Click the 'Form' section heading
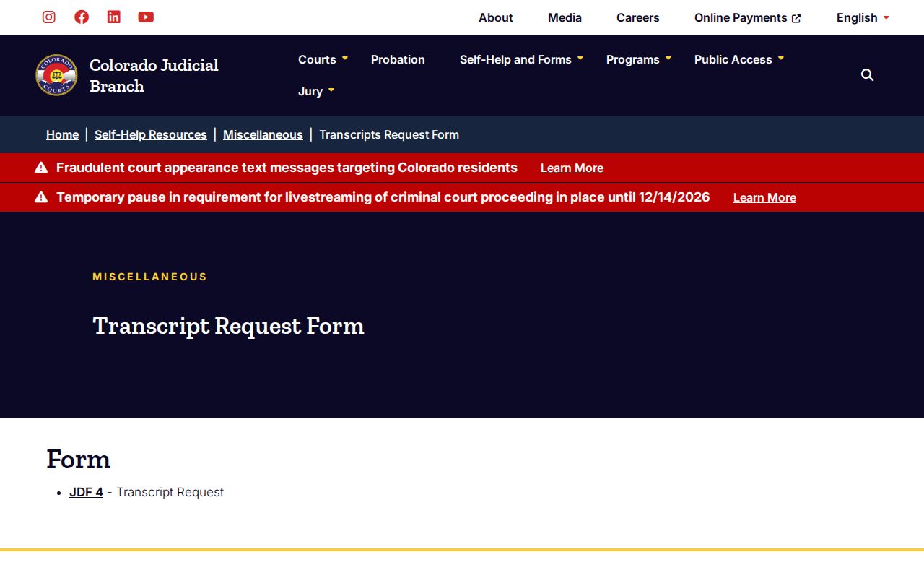This screenshot has height=578, width=924. (x=79, y=459)
